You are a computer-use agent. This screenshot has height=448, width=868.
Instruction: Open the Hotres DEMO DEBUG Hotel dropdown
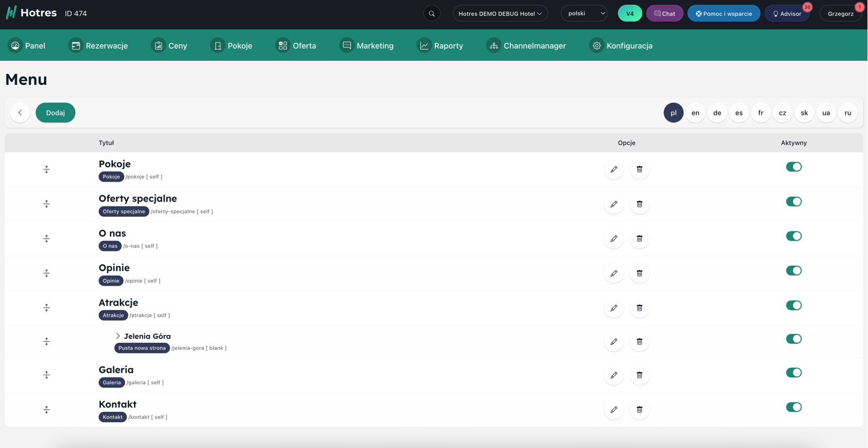(x=500, y=14)
